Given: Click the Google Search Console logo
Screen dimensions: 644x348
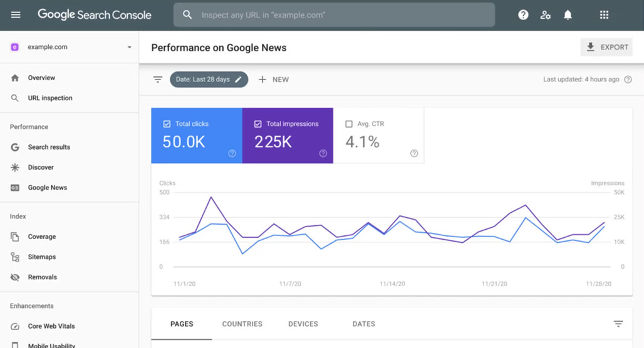Looking at the screenshot, I should (95, 15).
